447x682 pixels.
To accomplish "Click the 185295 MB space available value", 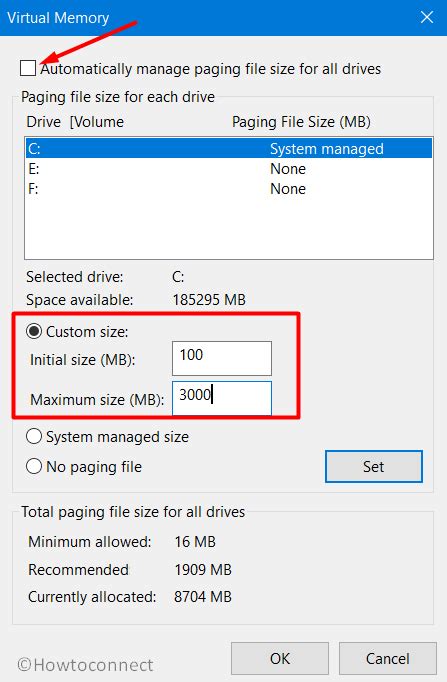I will 209,300.
